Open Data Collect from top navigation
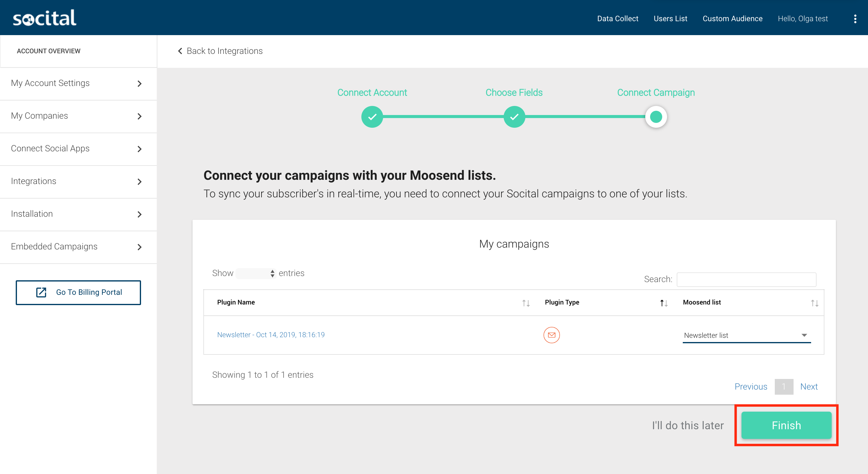 [617, 19]
